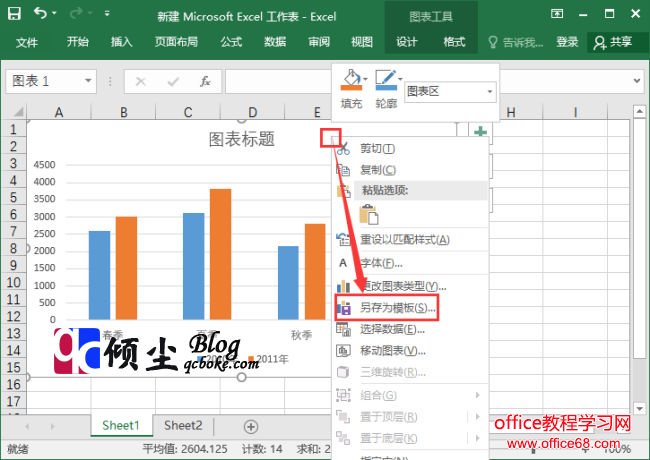Screen dimensions: 650x460
Task: Switch to the 视图 ribbon tab
Action: (362, 42)
